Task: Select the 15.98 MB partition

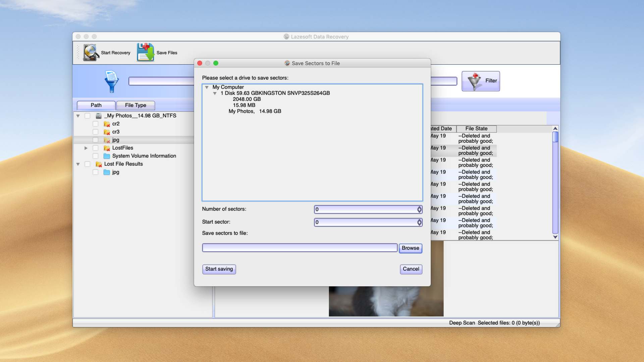Action: (x=244, y=105)
